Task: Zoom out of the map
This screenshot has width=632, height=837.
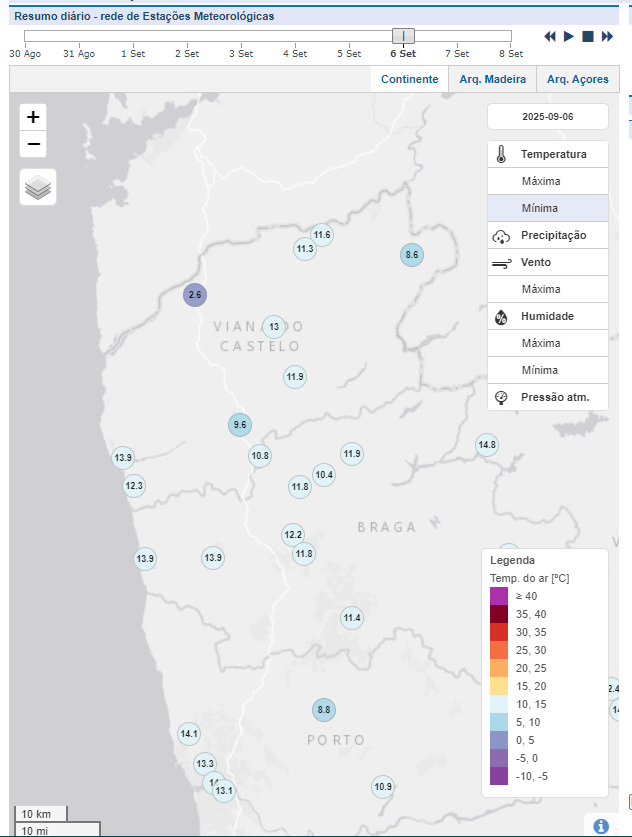Action: (33, 144)
